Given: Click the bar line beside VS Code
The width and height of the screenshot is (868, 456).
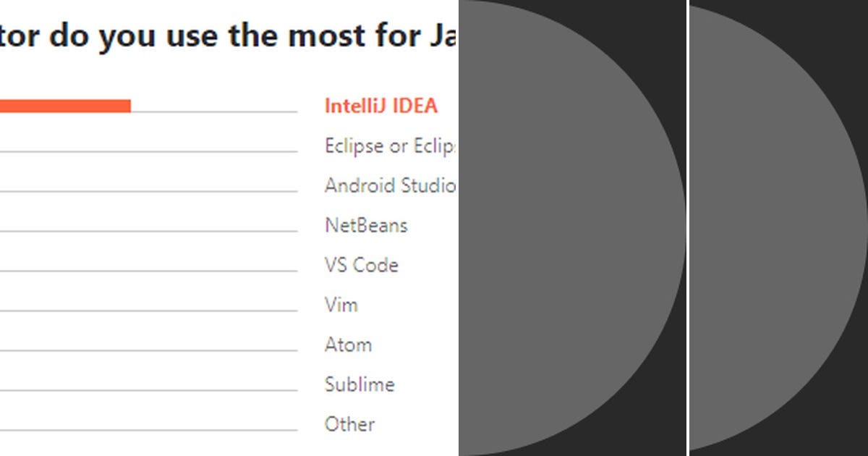Looking at the screenshot, I should [148, 271].
